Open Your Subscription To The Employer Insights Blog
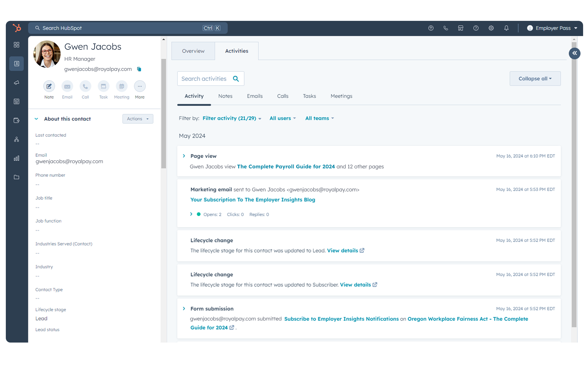This screenshot has height=368, width=588. 253,200
